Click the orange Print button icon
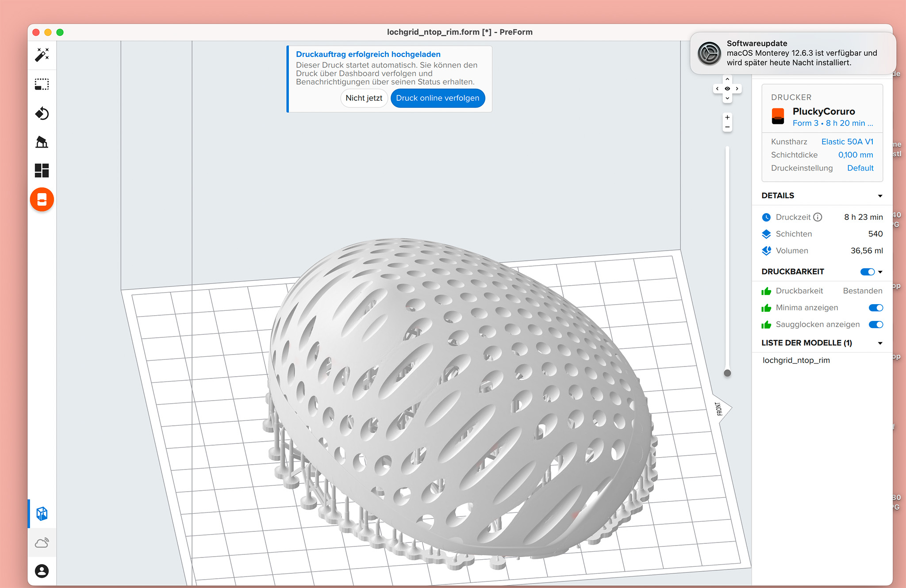 (42, 199)
